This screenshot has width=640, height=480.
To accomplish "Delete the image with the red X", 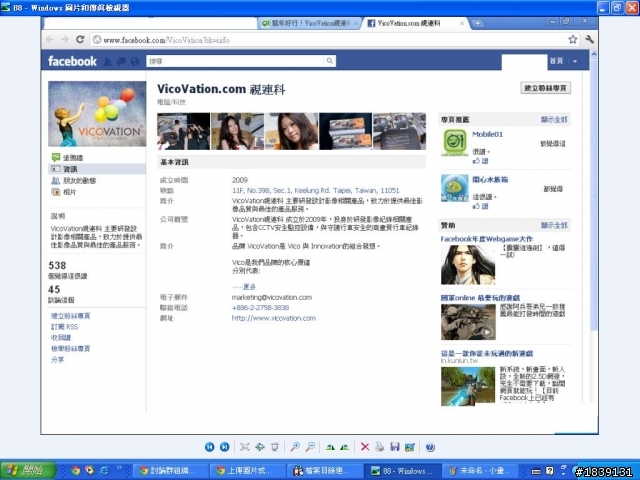I will point(365,447).
